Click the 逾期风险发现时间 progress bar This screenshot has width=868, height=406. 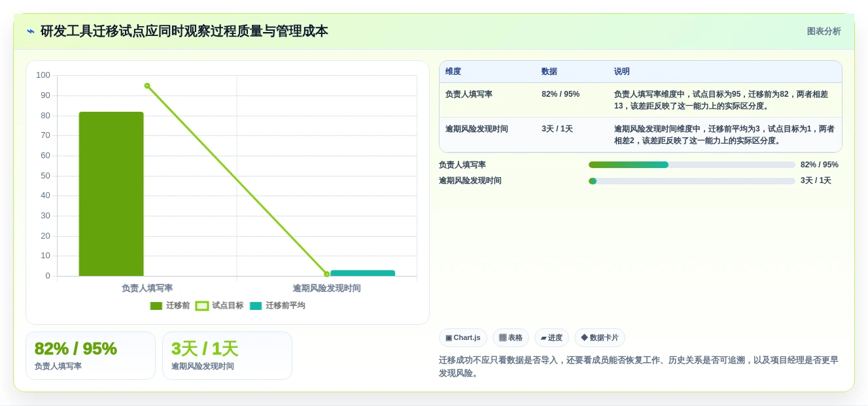click(x=692, y=181)
